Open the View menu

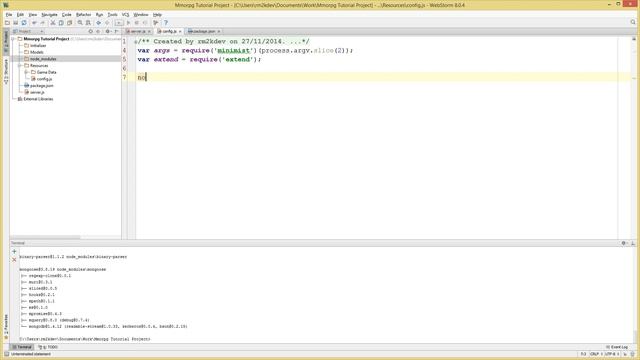click(x=33, y=15)
